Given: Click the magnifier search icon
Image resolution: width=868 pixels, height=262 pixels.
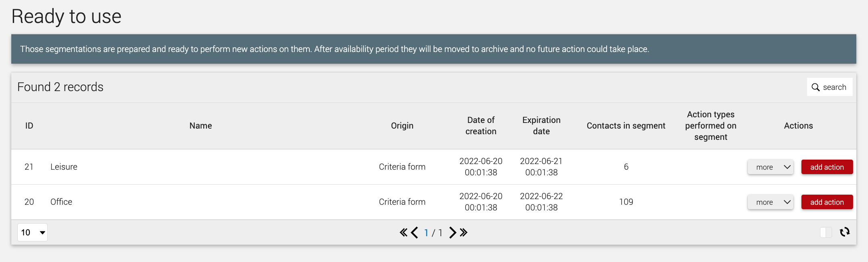Looking at the screenshot, I should 816,87.
